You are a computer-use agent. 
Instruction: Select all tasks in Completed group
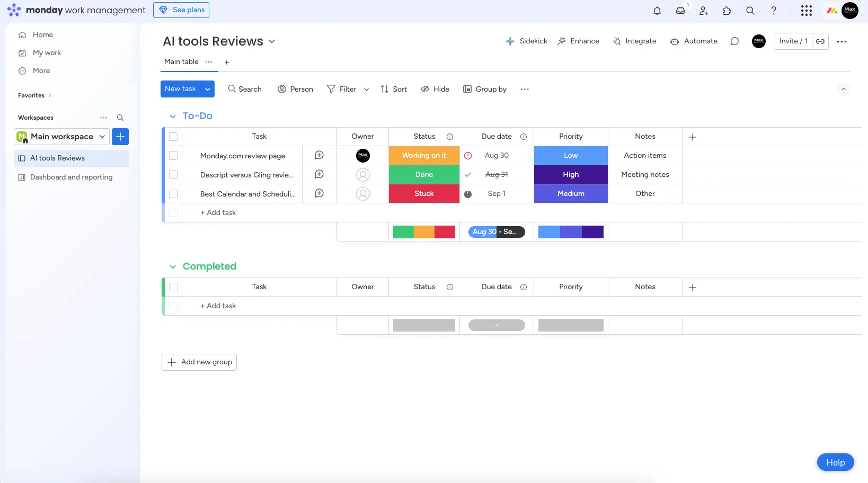coord(173,287)
